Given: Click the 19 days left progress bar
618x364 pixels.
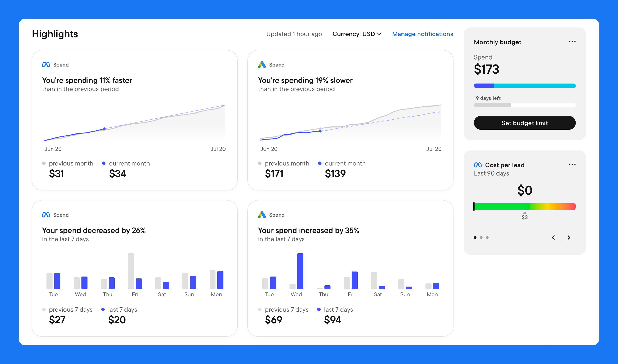Looking at the screenshot, I should pyautogui.click(x=524, y=105).
